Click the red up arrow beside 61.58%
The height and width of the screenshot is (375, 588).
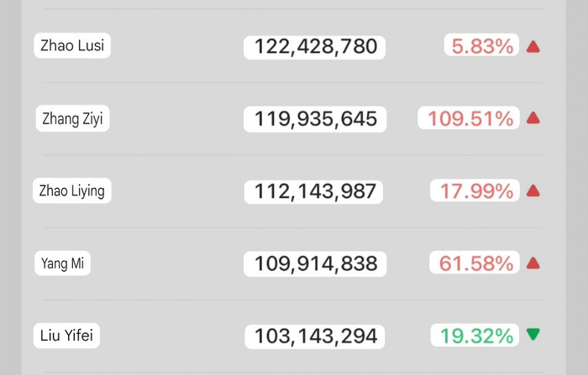(533, 263)
